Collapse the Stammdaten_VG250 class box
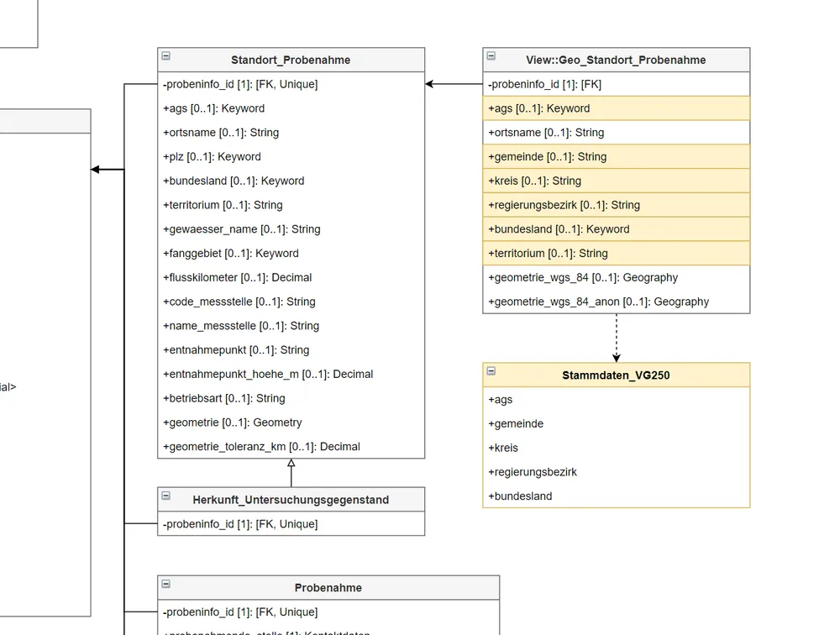840x635 pixels. pos(491,370)
